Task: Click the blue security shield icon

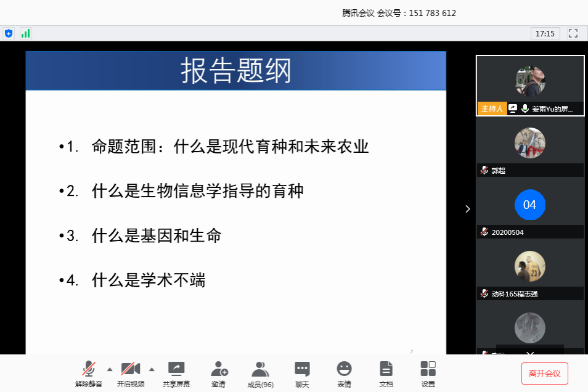Action: click(x=8, y=33)
